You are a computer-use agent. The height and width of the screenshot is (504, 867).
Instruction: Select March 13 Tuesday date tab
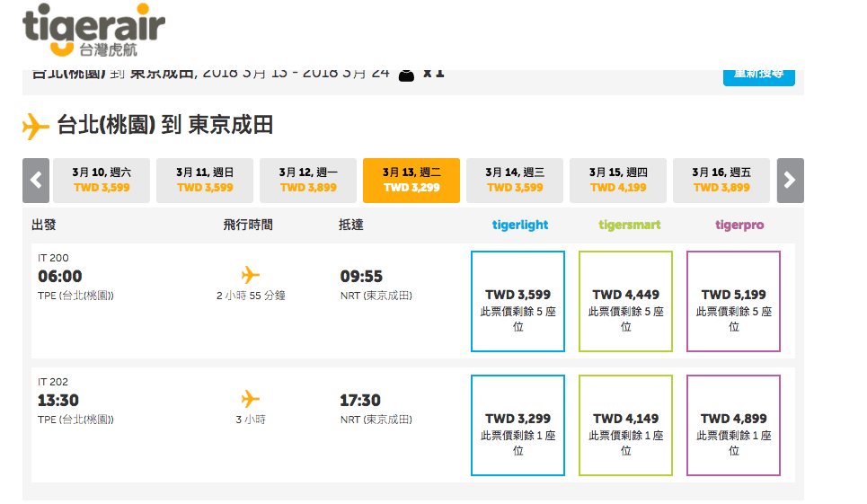point(411,181)
